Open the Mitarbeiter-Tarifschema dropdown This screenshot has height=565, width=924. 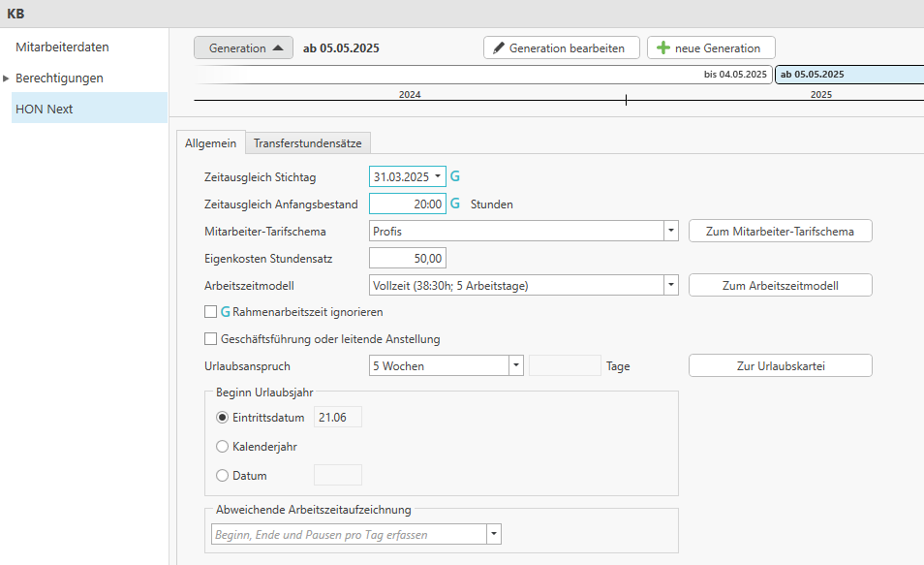click(670, 232)
